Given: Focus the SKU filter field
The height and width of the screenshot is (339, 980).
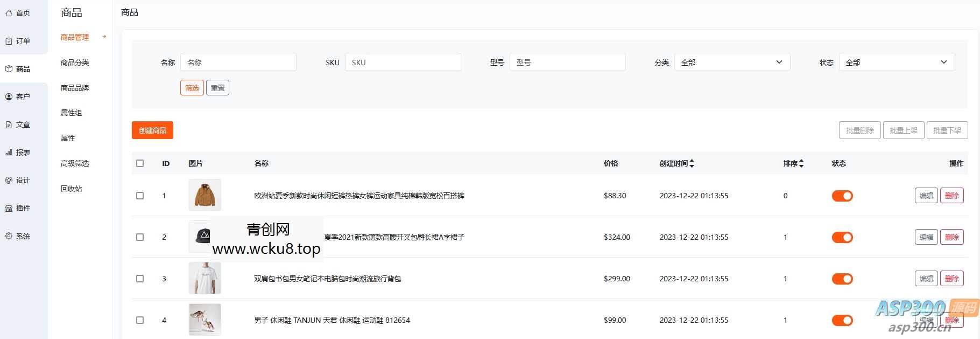Looking at the screenshot, I should click(403, 62).
